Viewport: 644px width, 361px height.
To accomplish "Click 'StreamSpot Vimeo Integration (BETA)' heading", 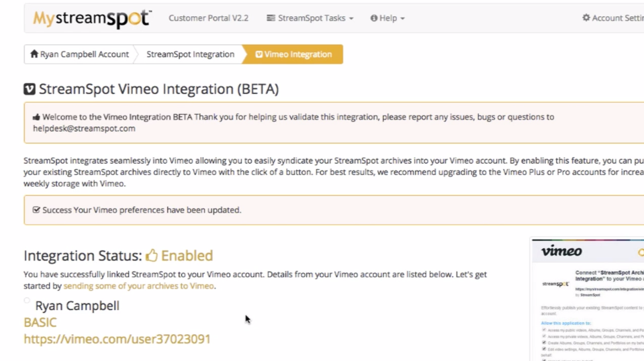I will coord(158,89).
